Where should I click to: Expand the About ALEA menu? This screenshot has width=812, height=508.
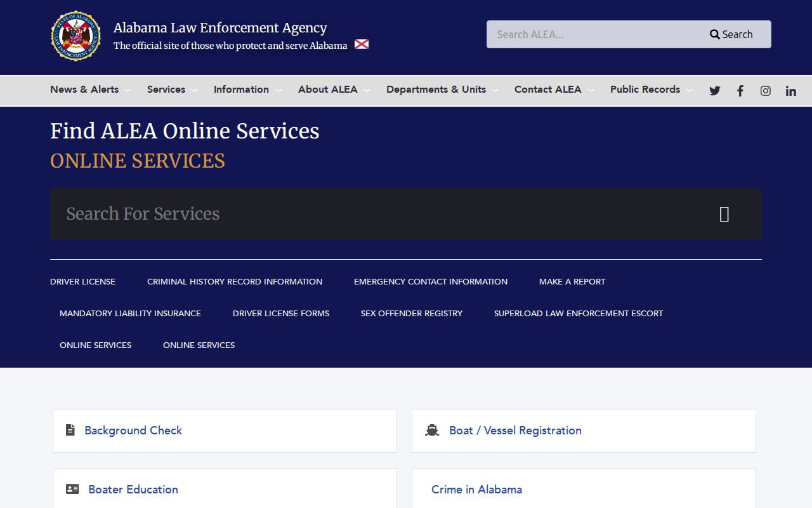coord(334,90)
